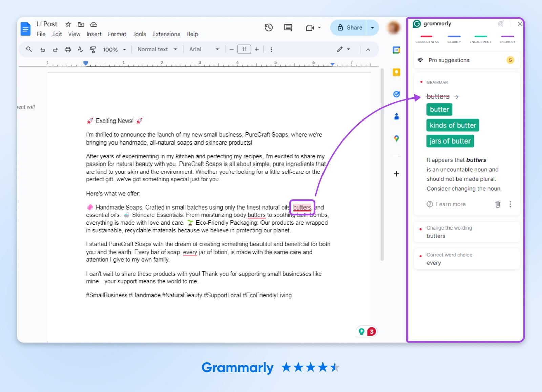Open the more toolbar options menu

271,50
